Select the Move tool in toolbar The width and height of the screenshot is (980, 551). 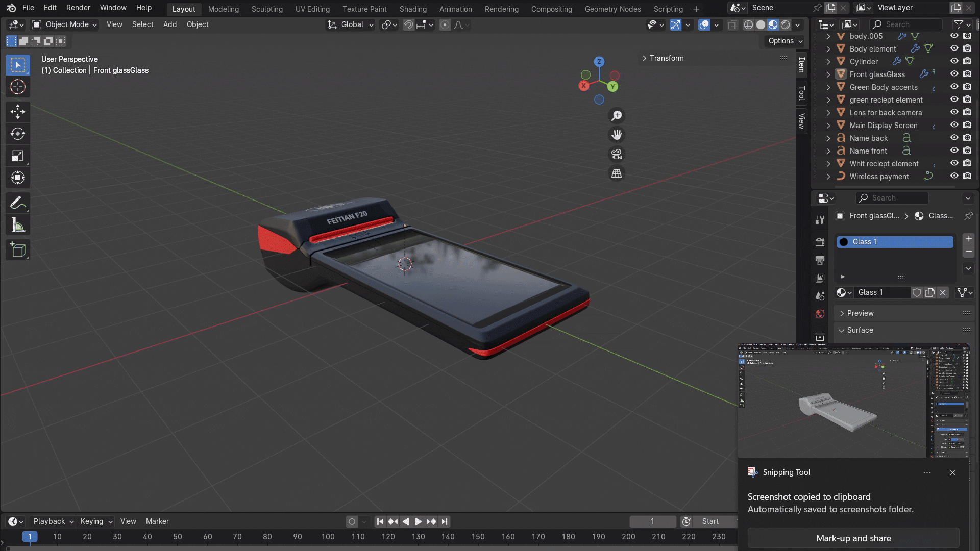18,111
